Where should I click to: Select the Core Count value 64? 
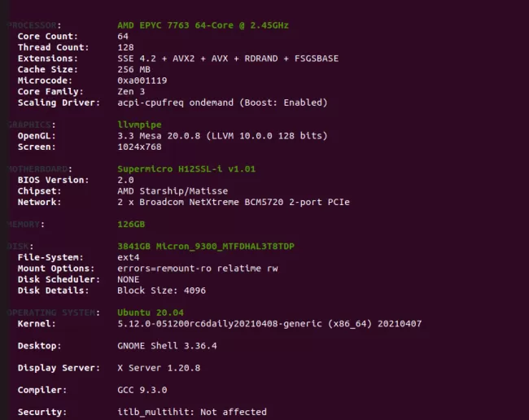coord(123,37)
